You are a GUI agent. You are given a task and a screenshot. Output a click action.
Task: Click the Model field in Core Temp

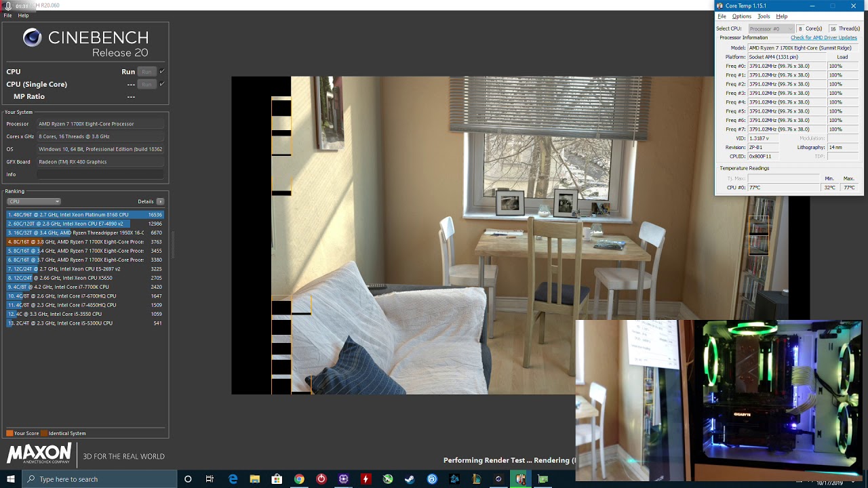802,48
